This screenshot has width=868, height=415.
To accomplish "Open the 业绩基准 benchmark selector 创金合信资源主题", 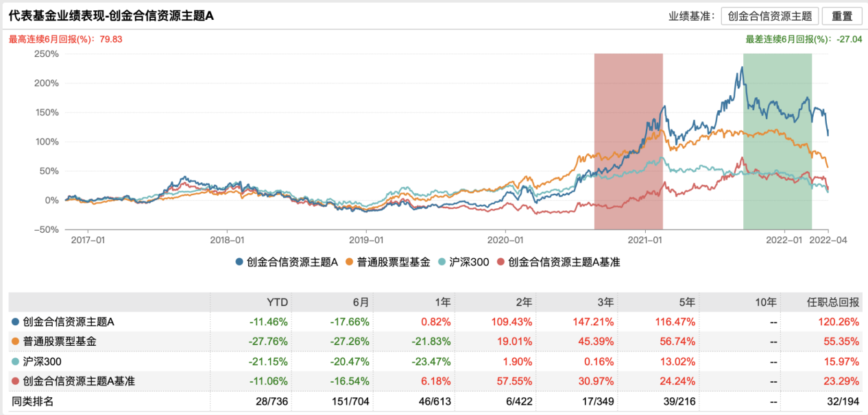I will [769, 16].
